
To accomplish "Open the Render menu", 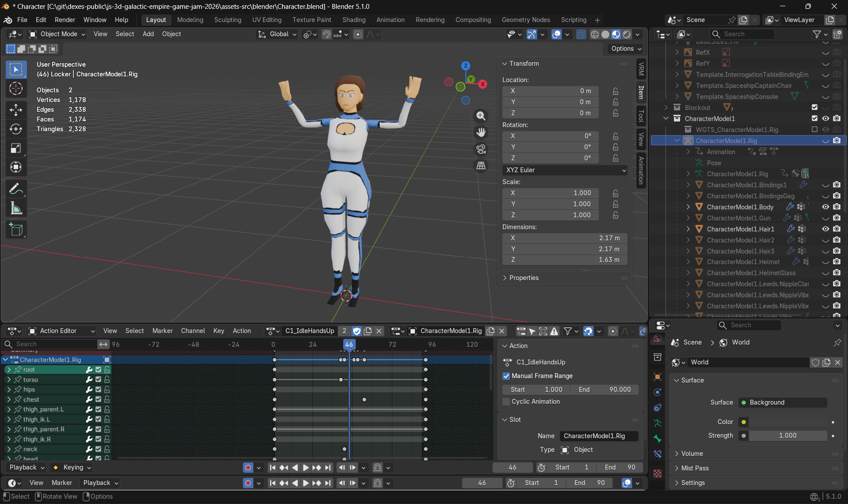I will click(65, 20).
